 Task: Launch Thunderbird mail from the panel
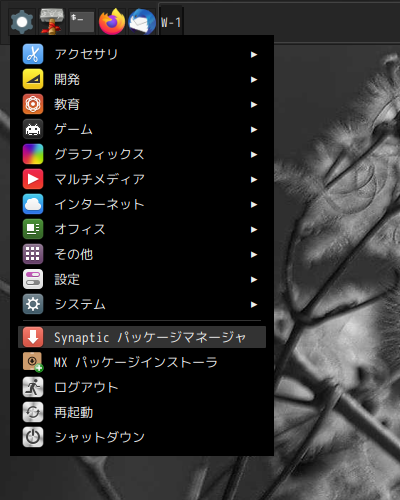[142, 22]
